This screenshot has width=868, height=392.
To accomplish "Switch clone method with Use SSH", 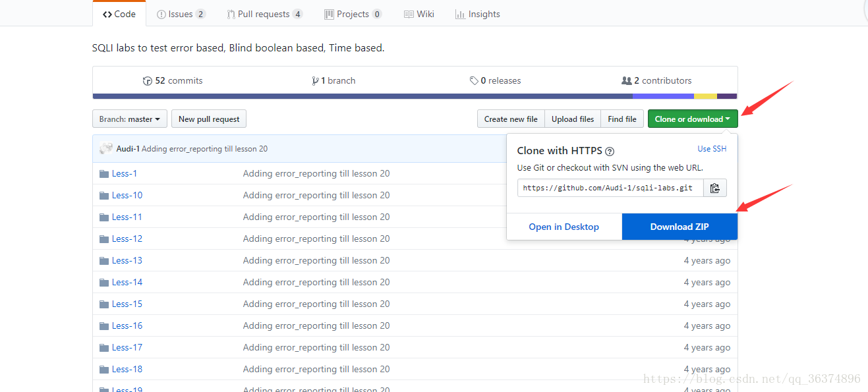I will [712, 149].
